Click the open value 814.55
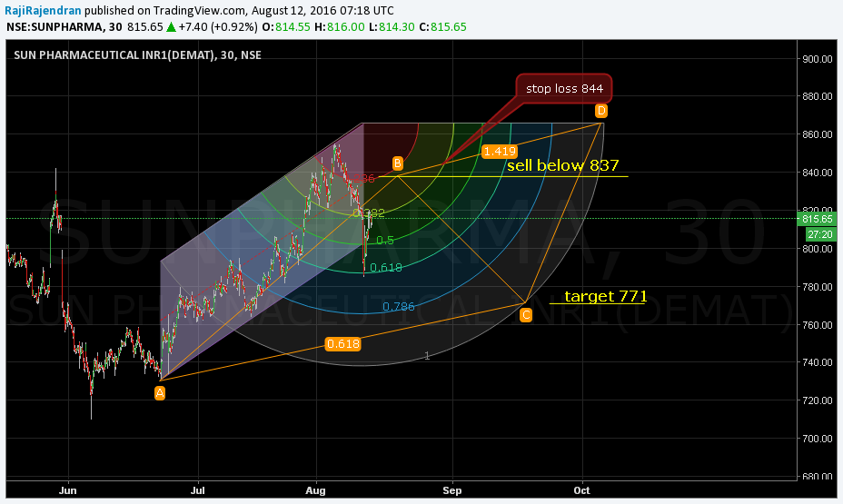The width and height of the screenshot is (843, 504). click(x=293, y=27)
